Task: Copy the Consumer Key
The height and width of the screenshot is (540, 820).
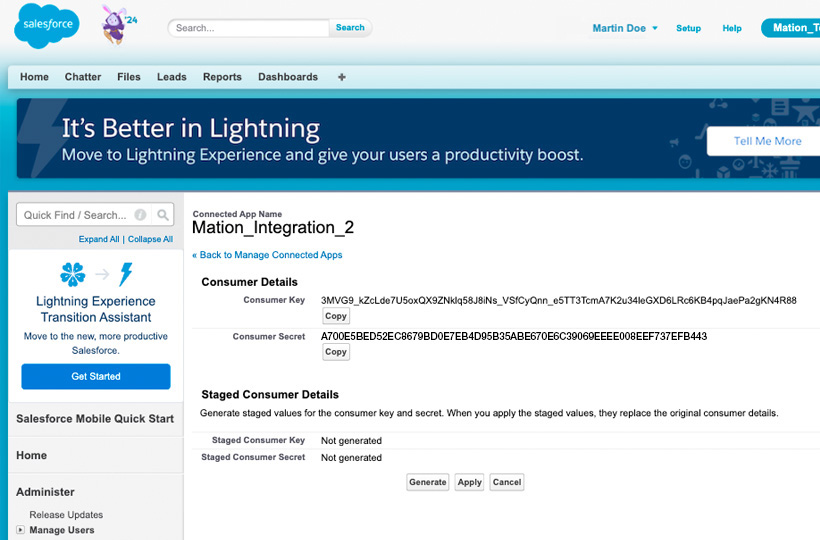Action: [336, 316]
